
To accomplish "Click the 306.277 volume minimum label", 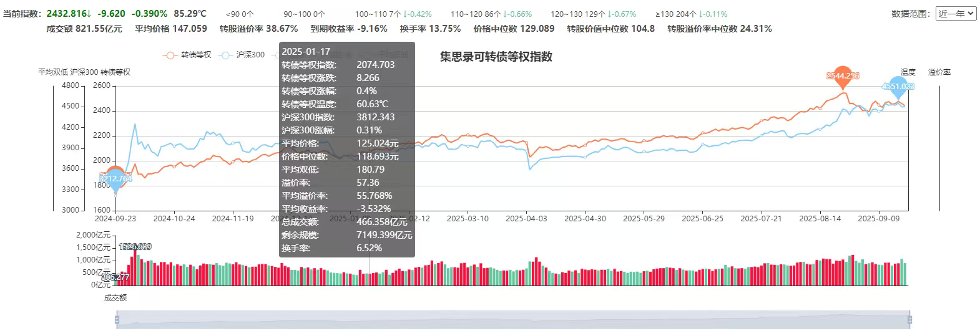I will click(x=115, y=277).
